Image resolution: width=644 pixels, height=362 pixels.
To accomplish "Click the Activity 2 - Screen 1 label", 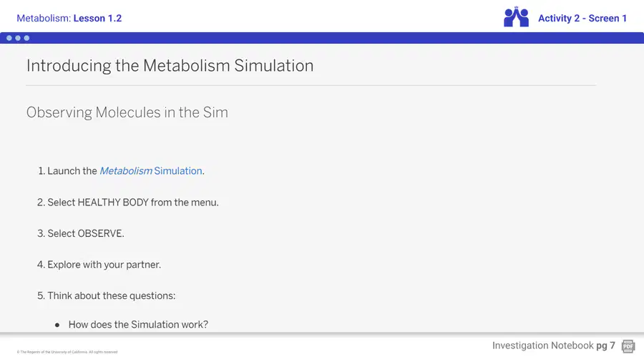I will click(582, 18).
